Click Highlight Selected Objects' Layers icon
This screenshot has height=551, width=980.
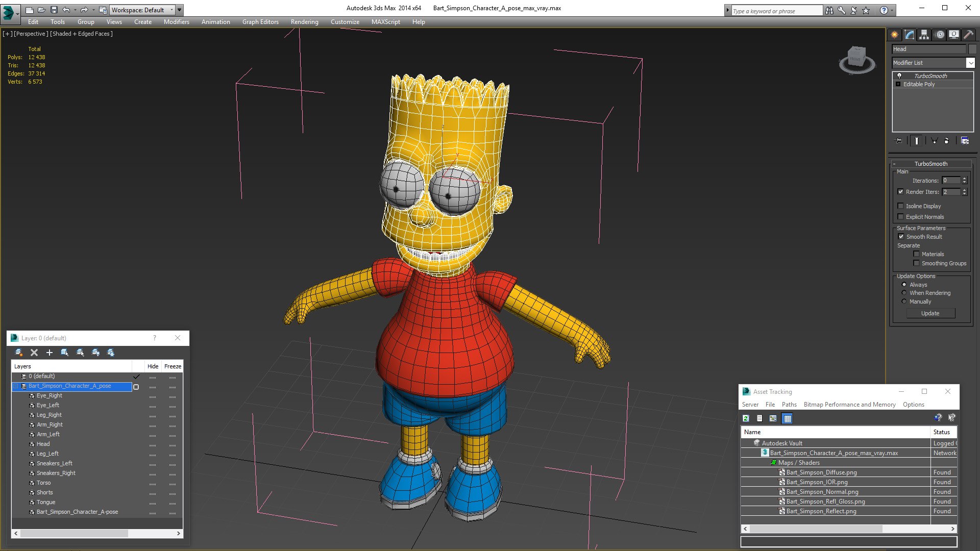[80, 353]
